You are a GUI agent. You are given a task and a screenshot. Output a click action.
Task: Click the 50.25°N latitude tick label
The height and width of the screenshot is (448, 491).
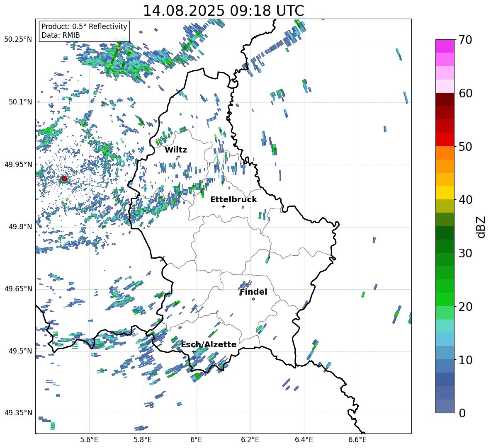18,40
